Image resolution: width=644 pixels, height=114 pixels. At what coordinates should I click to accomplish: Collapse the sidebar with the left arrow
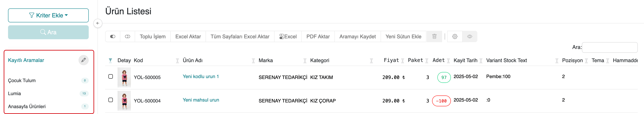tap(98, 23)
